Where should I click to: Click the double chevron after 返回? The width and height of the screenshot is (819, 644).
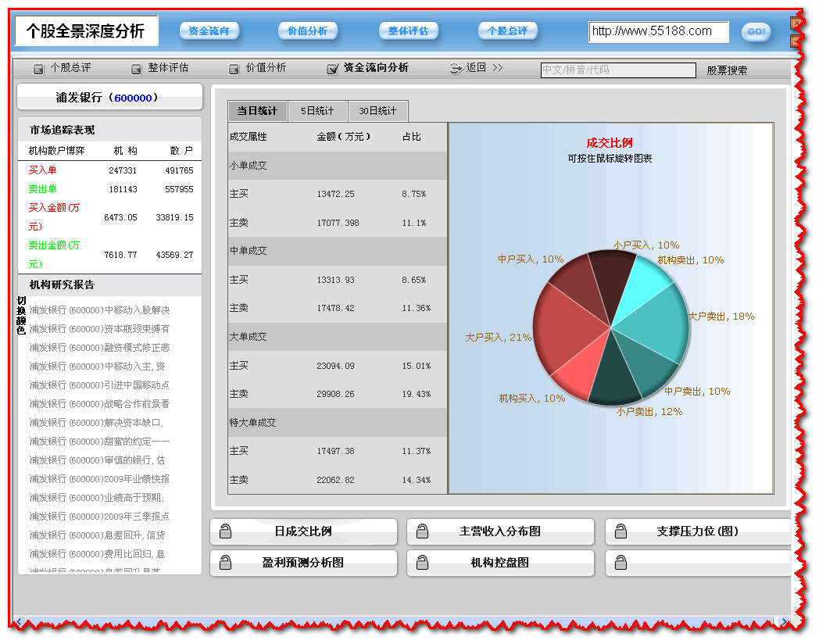click(498, 68)
